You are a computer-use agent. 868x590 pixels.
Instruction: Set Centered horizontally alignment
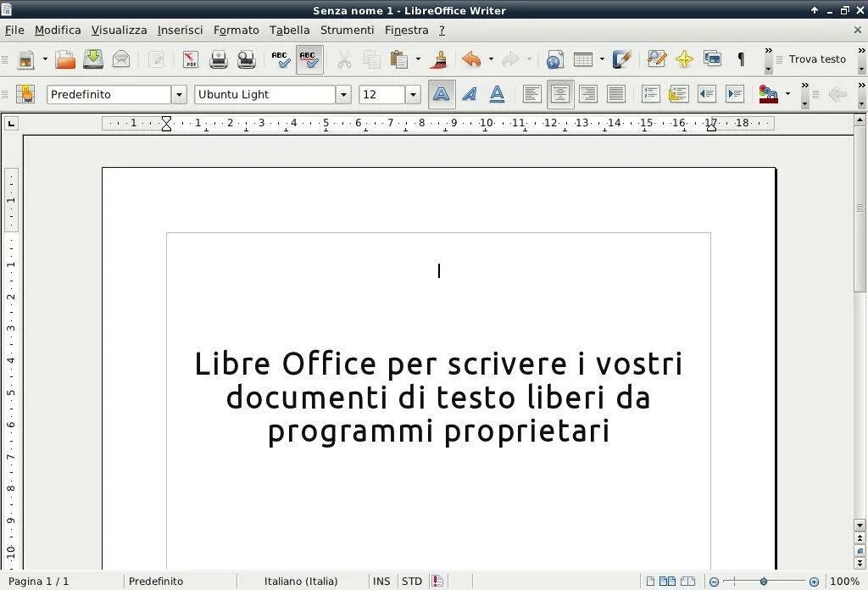560,95
